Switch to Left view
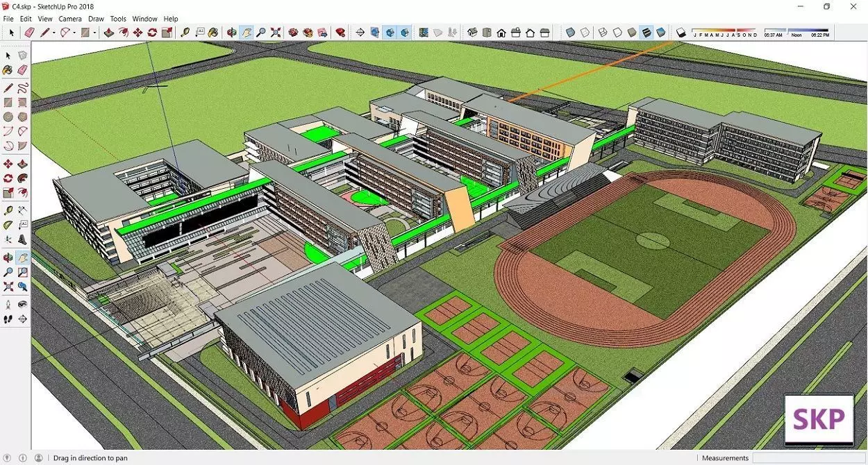The width and height of the screenshot is (868, 465). click(545, 32)
